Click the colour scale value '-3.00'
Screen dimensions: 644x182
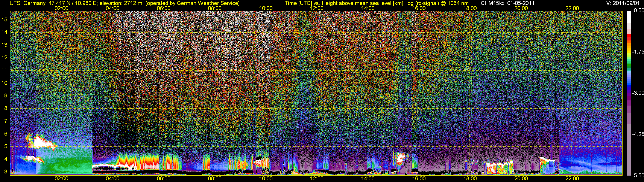638,93
